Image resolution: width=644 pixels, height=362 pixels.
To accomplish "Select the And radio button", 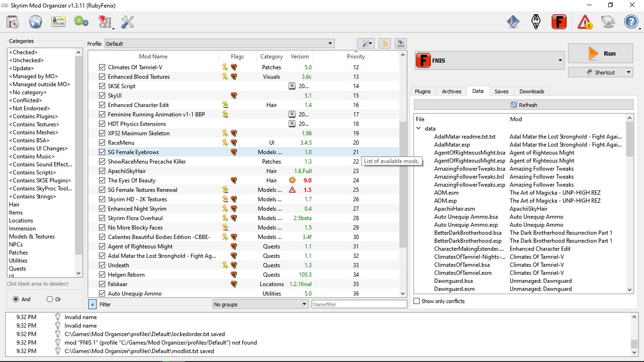I will [x=16, y=299].
